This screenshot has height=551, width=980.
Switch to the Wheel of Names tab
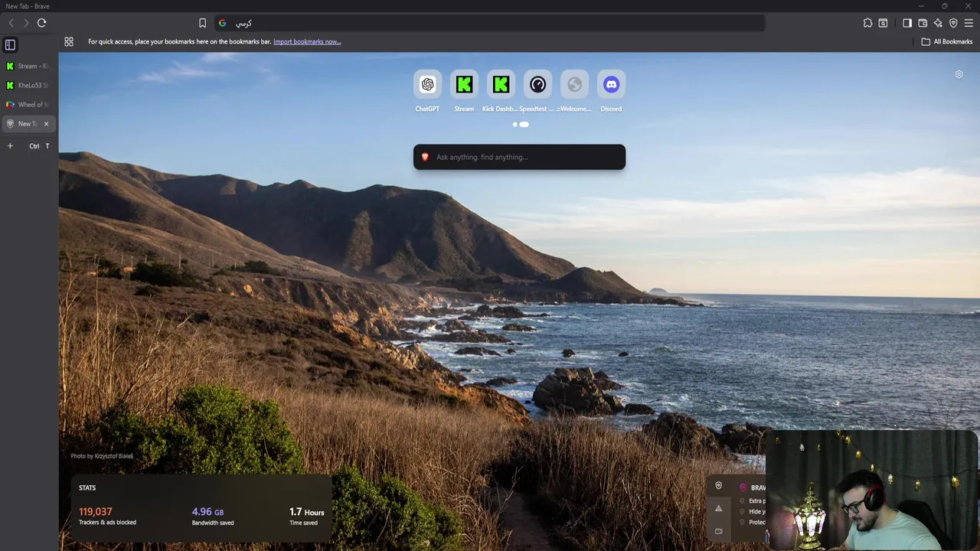click(28, 104)
